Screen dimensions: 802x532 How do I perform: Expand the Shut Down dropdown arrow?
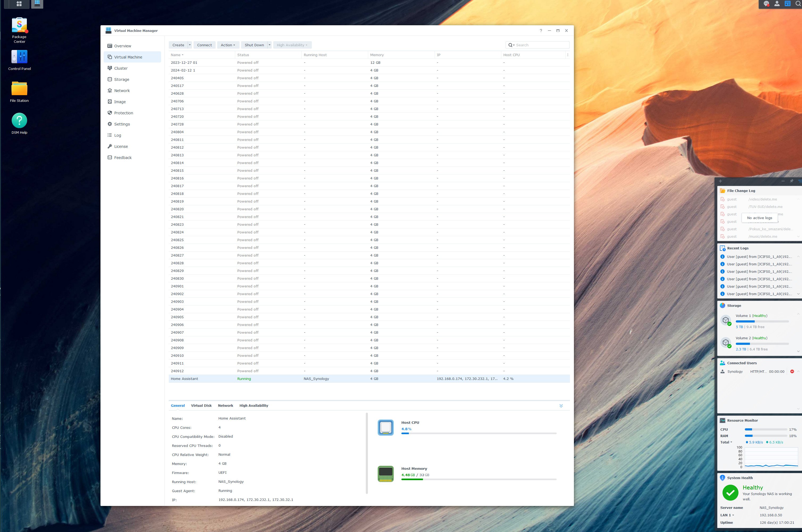pyautogui.click(x=269, y=45)
